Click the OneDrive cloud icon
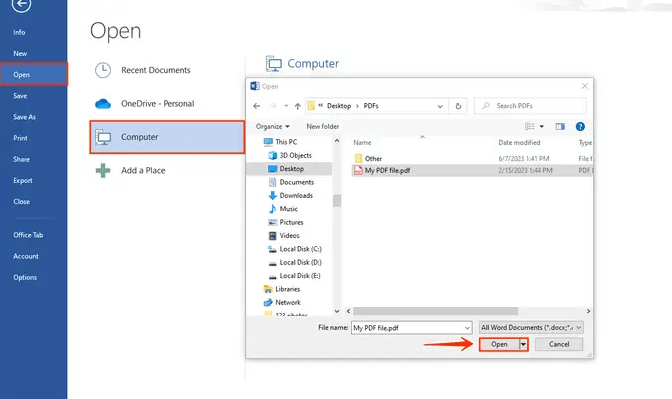The width and height of the screenshot is (672, 399). (103, 104)
